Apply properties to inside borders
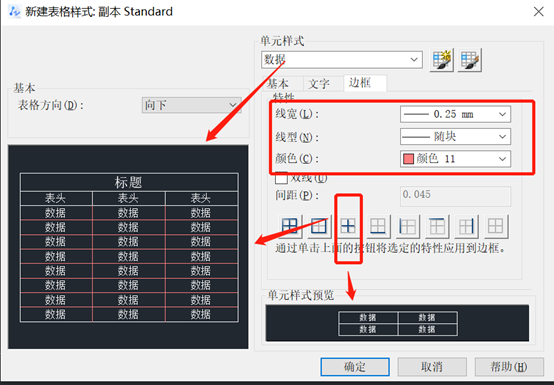This screenshot has width=554, height=385. click(348, 226)
